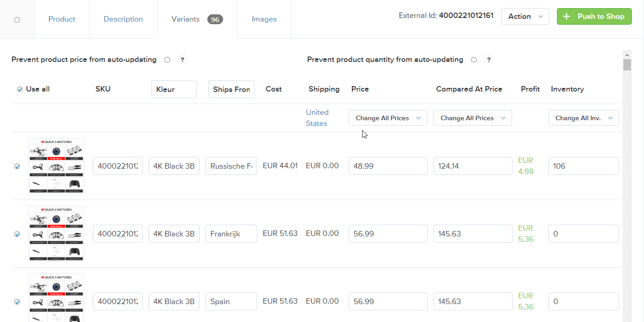Viewport: 644px width, 322px height.
Task: Uncheck the Frankrijk variant row checkbox
Action: pos(18,234)
